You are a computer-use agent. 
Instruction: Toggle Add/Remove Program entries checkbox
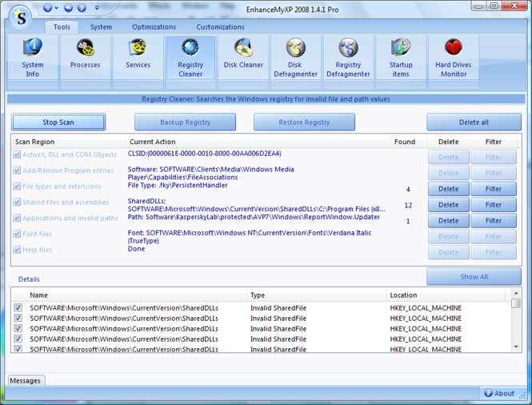pos(17,170)
